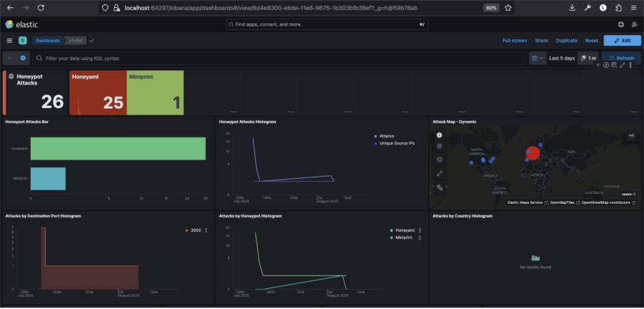This screenshot has height=309, width=644.
Task: Expand the Attack Map layers panel
Action: tap(632, 135)
